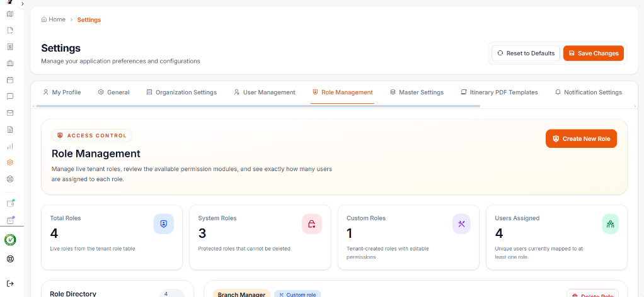Image resolution: width=644 pixels, height=297 pixels.
Task: Click Create New Role button
Action: pyautogui.click(x=581, y=138)
